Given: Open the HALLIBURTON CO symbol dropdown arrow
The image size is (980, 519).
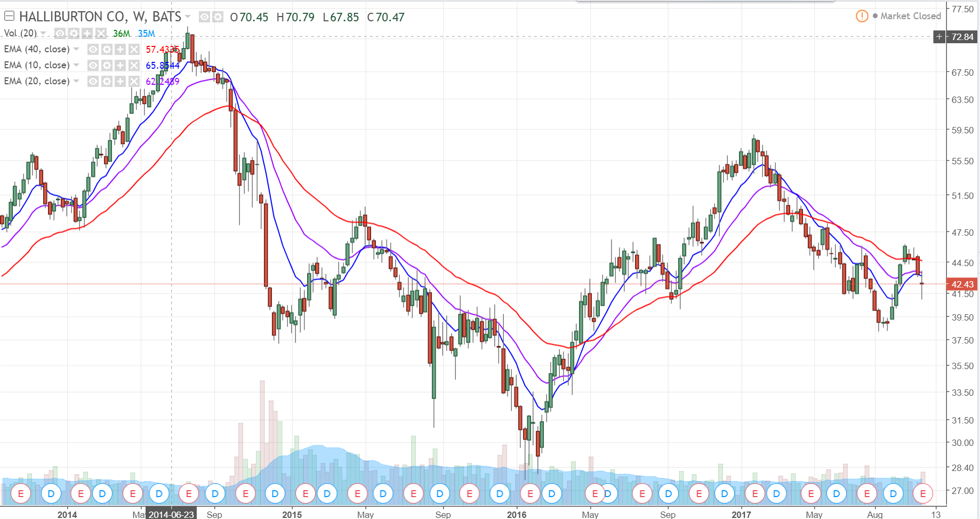Looking at the screenshot, I should [x=188, y=17].
